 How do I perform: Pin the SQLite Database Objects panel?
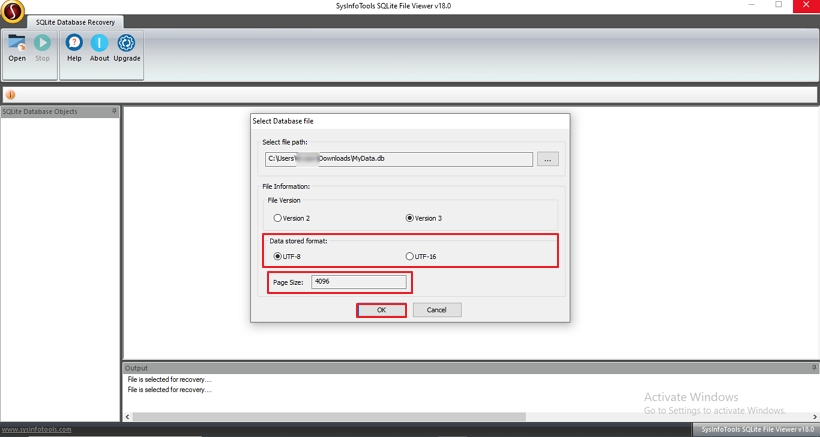tap(115, 111)
